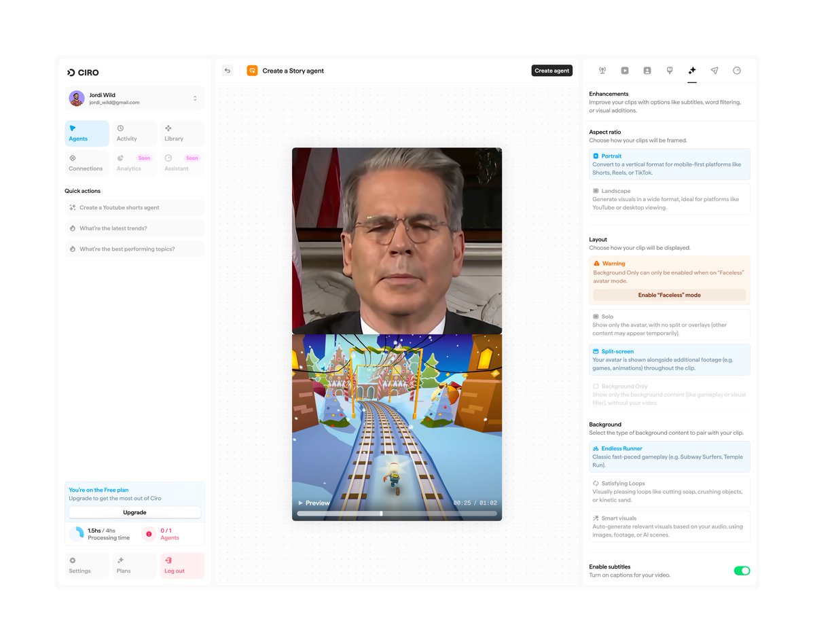Click the Create agent button

(552, 71)
